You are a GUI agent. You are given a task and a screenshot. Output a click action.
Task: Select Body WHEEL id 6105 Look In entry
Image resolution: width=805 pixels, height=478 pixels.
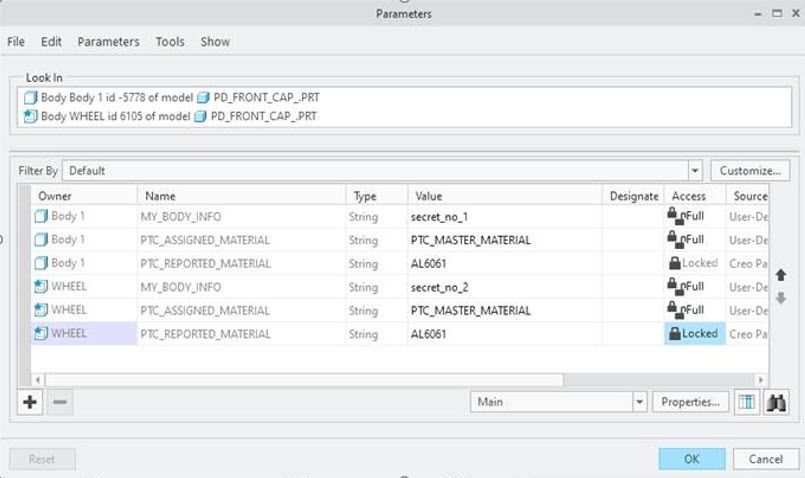(x=170, y=117)
